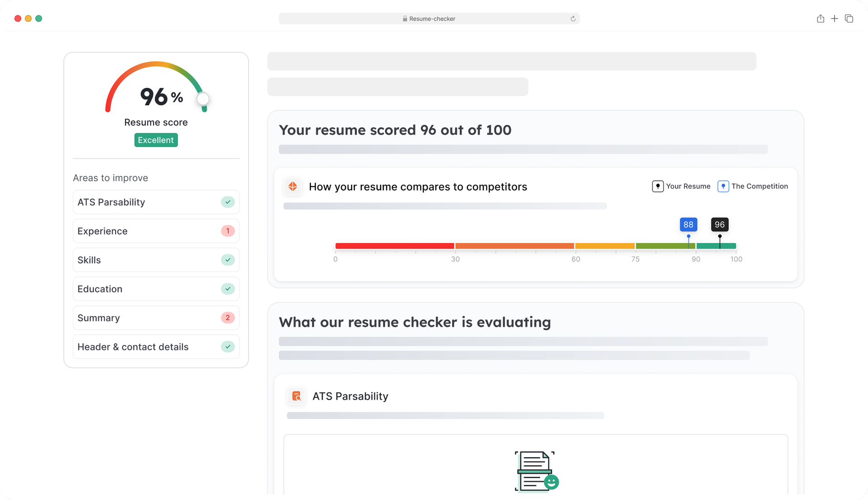Screen dimensions: 868x500
Task: Click the green Excellent badge
Action: click(x=156, y=140)
